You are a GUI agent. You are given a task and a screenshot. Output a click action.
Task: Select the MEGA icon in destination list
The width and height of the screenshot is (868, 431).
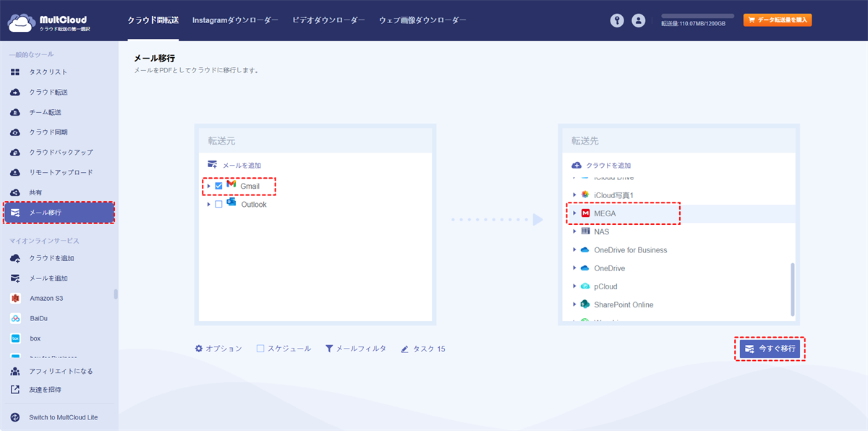coord(586,213)
